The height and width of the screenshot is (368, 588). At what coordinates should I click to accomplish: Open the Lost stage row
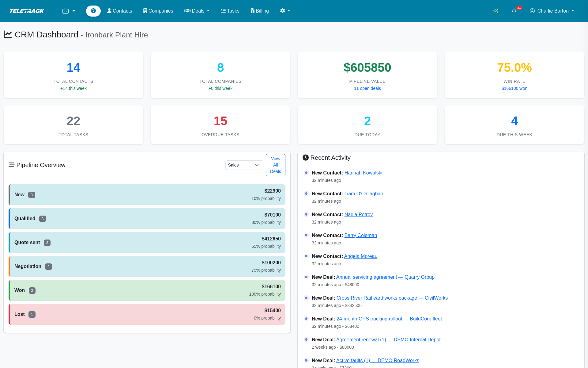point(147,314)
